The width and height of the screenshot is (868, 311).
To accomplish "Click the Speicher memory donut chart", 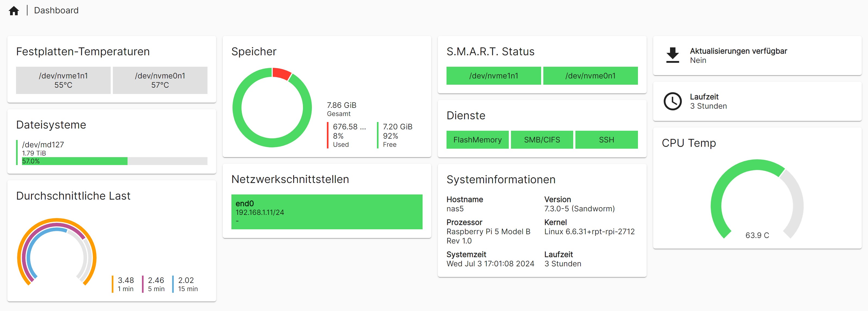I will [x=272, y=108].
